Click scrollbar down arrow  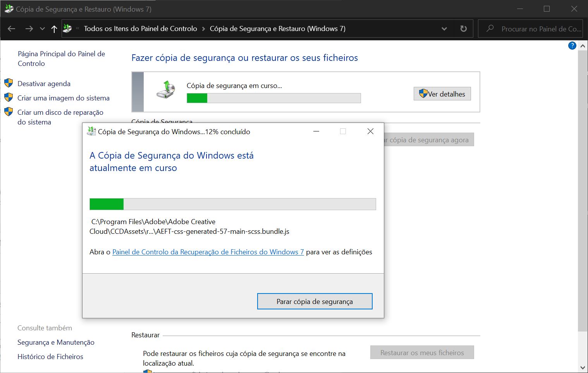[x=583, y=367]
